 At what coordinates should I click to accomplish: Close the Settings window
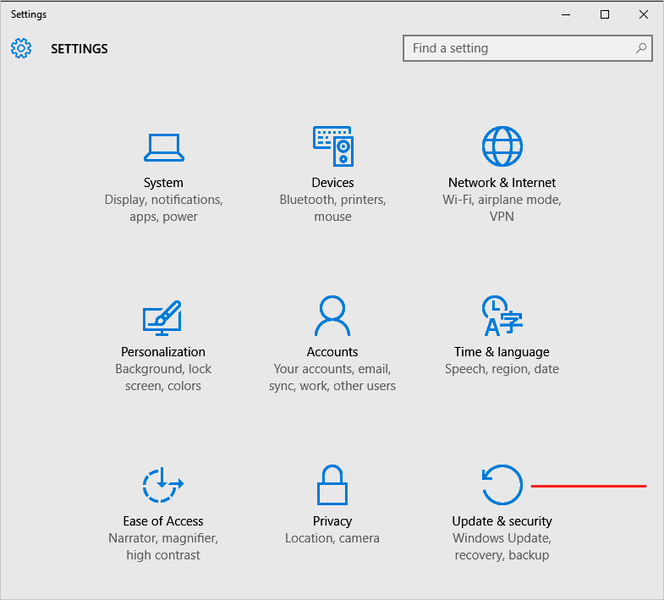coord(644,14)
